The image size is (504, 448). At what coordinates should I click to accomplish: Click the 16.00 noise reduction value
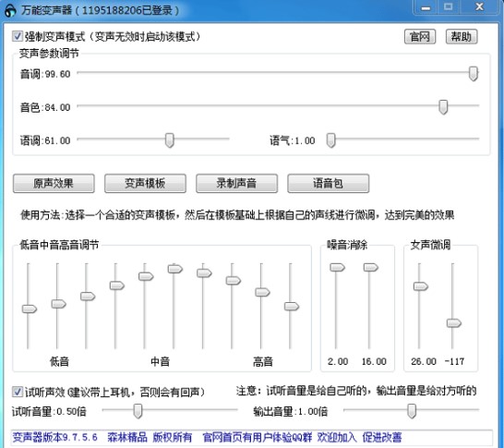coord(374,361)
